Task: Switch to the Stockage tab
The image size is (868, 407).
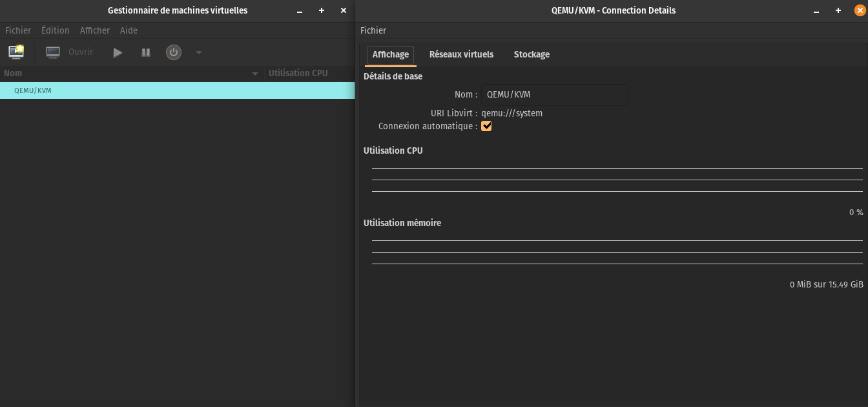Action: [x=532, y=55]
